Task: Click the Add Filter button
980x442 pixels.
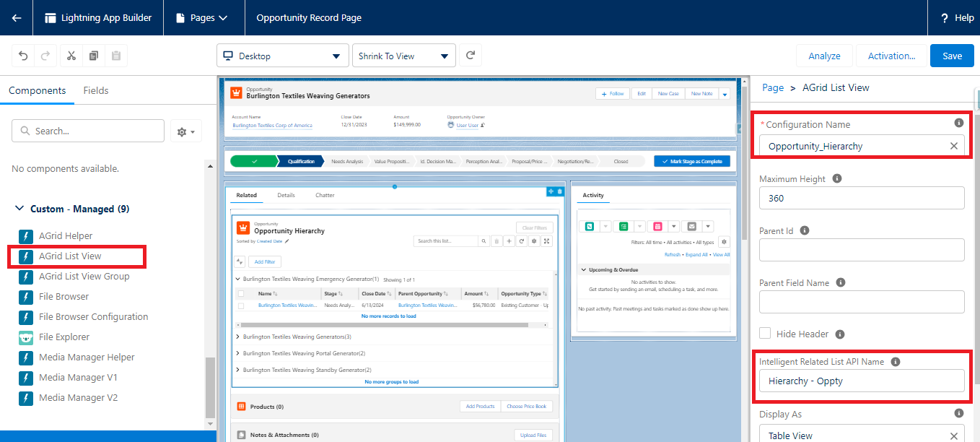Action: [x=264, y=262]
